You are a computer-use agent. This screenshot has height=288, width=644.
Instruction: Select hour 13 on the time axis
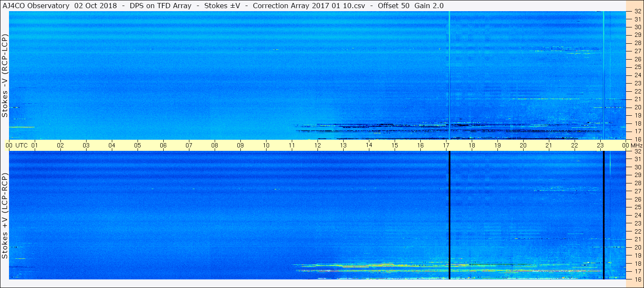[343, 145]
